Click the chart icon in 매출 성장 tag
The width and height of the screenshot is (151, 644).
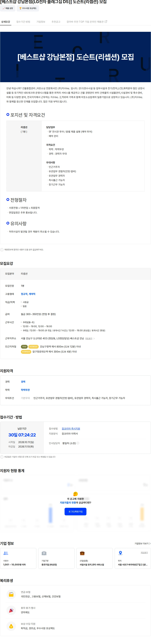click(x=4, y=8)
